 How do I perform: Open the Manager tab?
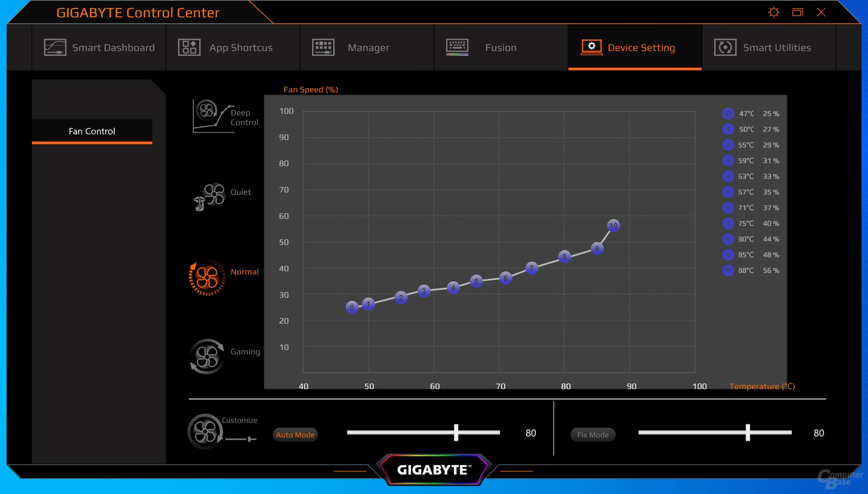(367, 48)
